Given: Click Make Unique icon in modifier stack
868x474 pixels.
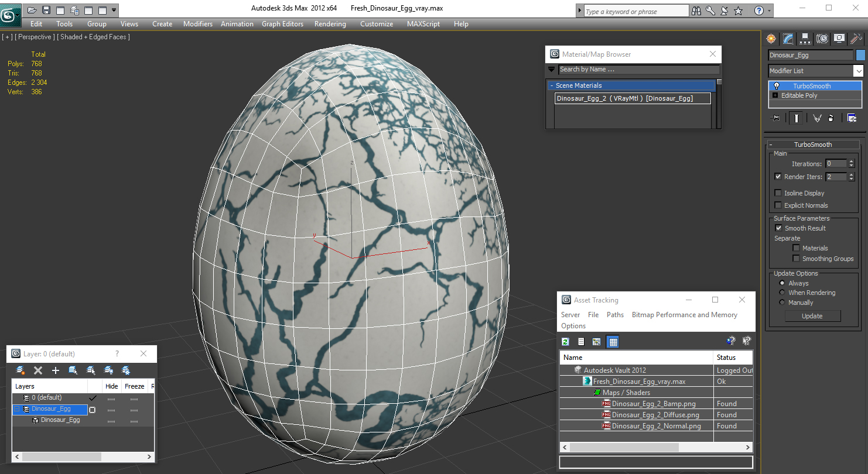Looking at the screenshot, I should click(x=817, y=118).
